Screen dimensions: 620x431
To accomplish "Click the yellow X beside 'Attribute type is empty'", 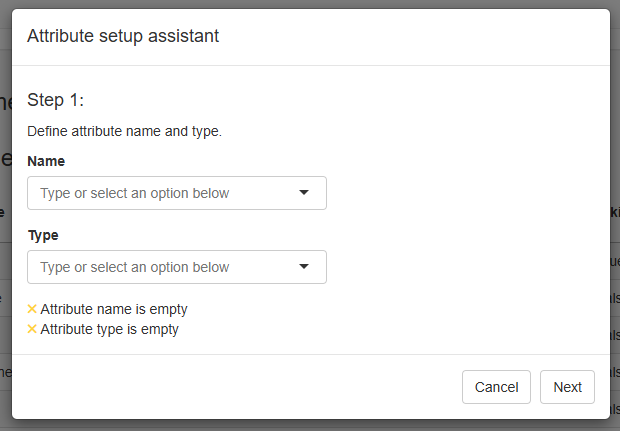I will coord(32,330).
